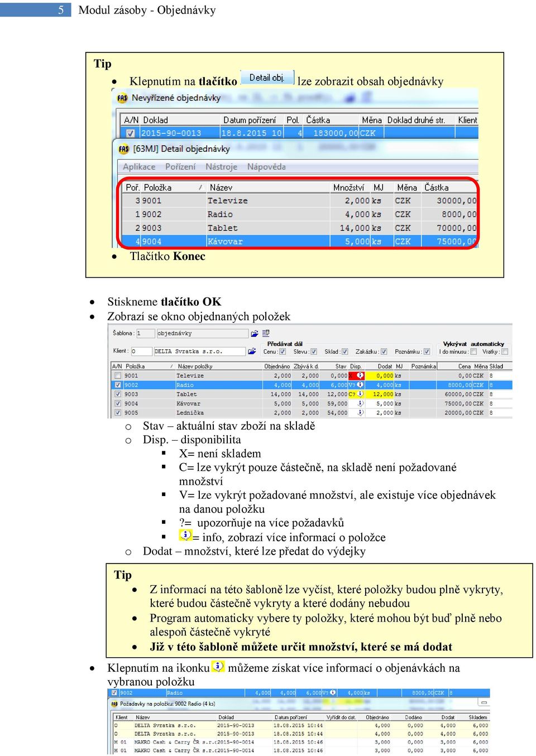This screenshot has width=536, height=756.
Task: Toggle checkbox for order 2015-90-0013
Action: (130, 133)
